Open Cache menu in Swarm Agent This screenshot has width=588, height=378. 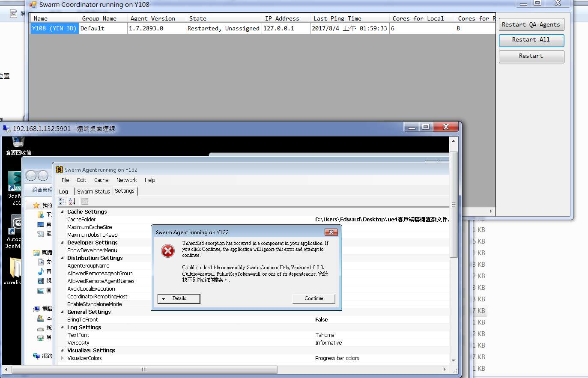[x=101, y=180]
